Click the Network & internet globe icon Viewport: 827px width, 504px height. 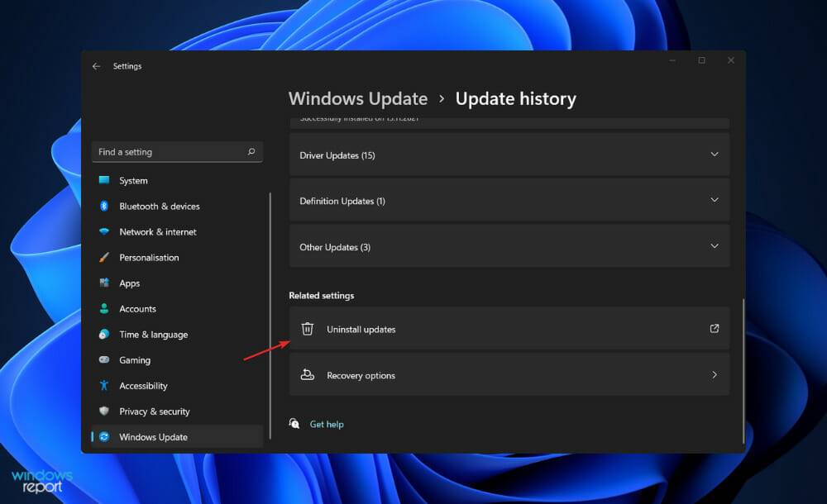click(103, 231)
